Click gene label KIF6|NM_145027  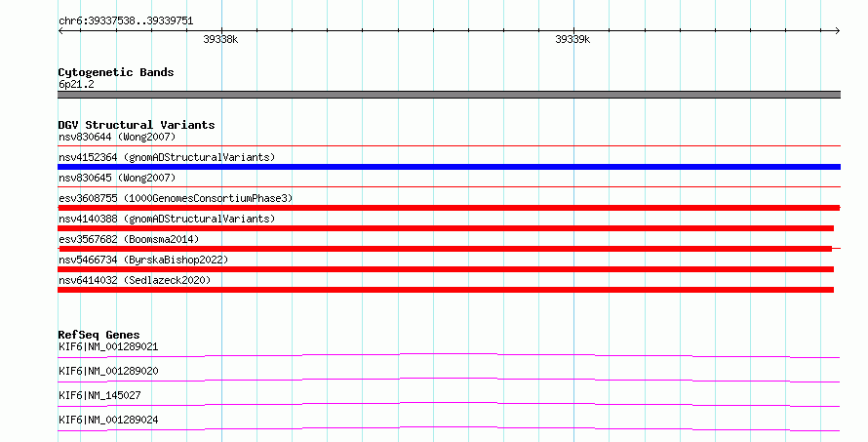(99, 395)
